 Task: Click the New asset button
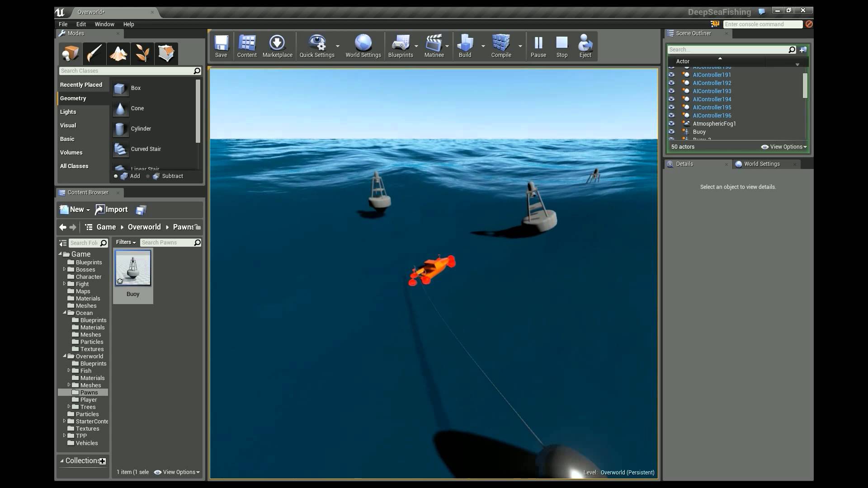[x=75, y=210]
